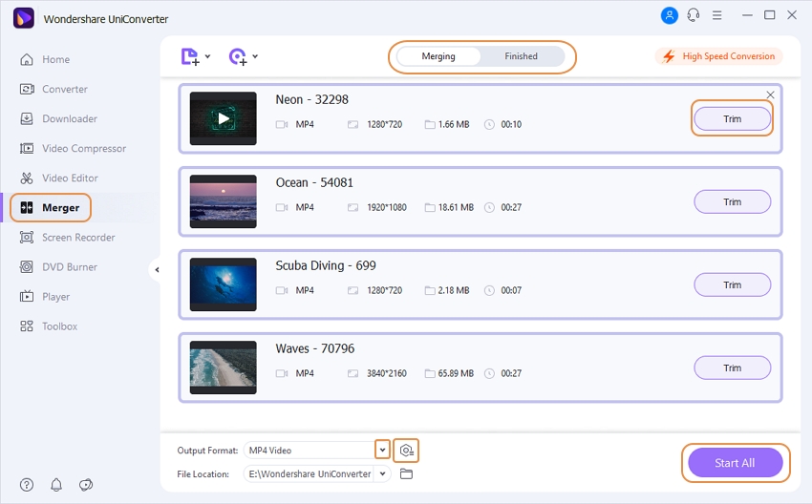The image size is (812, 504).
Task: Click the output settings gear icon
Action: tap(407, 451)
